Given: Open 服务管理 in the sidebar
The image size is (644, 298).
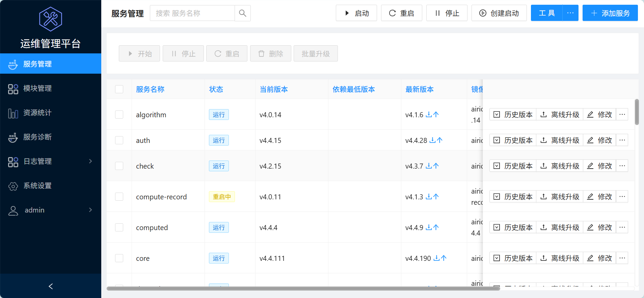Looking at the screenshot, I should click(51, 64).
